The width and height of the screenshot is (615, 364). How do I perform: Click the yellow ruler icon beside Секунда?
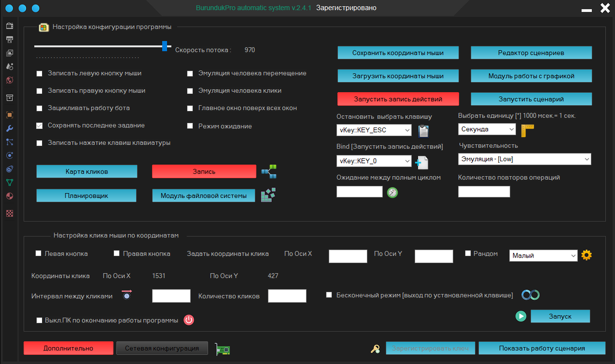[x=527, y=131]
